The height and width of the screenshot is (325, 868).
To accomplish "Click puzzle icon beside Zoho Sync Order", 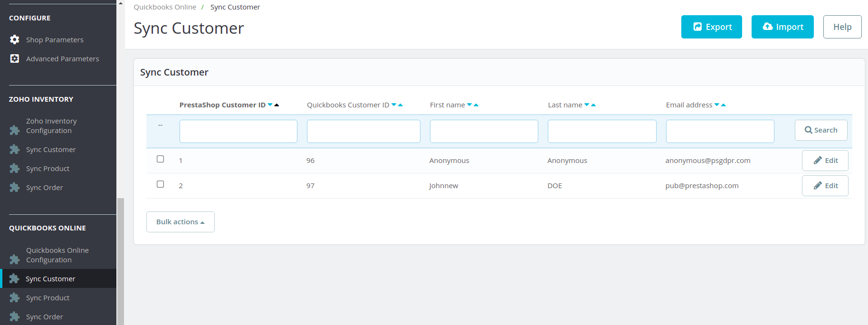I will 15,187.
